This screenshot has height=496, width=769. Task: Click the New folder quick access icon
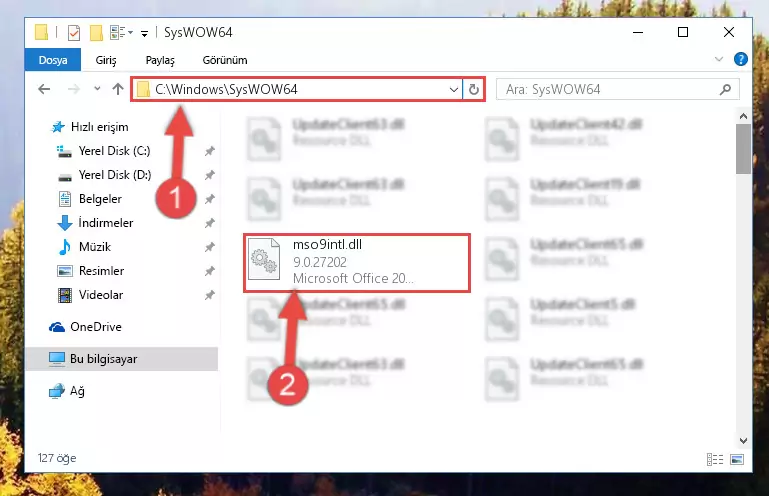click(x=96, y=33)
